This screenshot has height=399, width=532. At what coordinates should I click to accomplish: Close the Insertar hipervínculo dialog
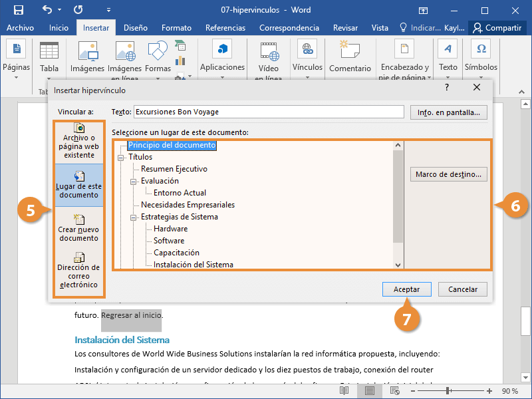click(x=477, y=88)
